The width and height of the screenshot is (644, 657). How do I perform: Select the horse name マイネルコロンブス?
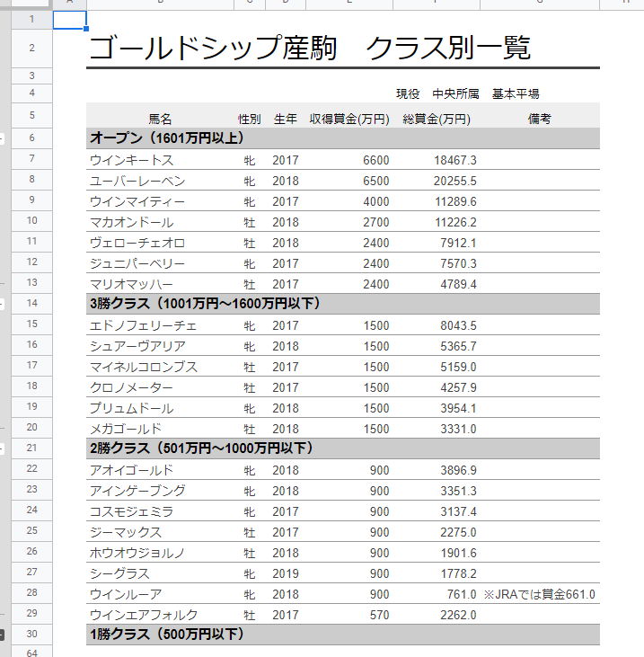143,367
